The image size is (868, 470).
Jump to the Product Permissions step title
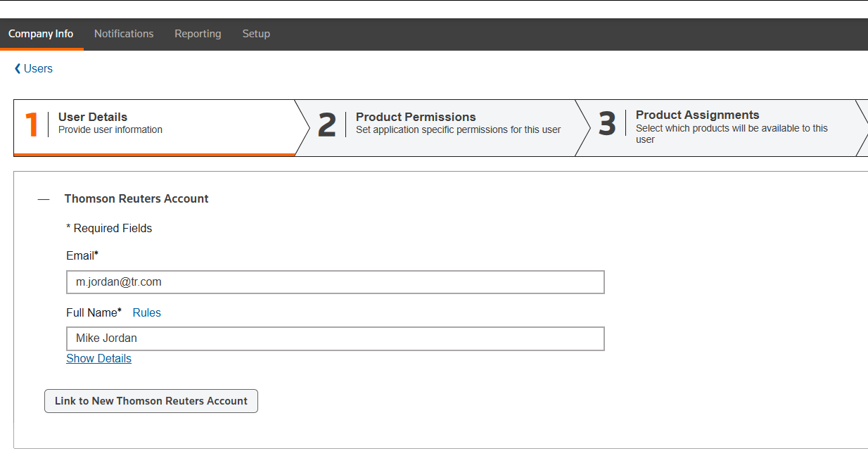pos(416,117)
